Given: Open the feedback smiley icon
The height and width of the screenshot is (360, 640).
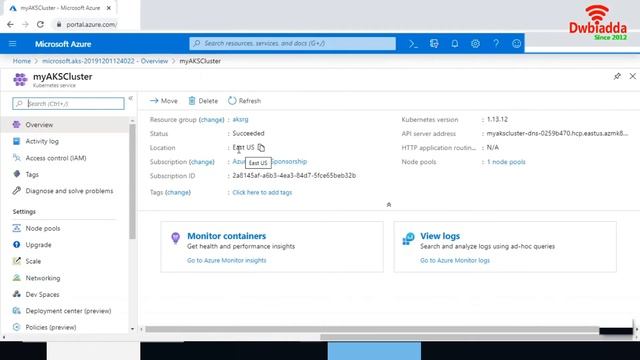Looking at the screenshot, I should click(x=516, y=44).
